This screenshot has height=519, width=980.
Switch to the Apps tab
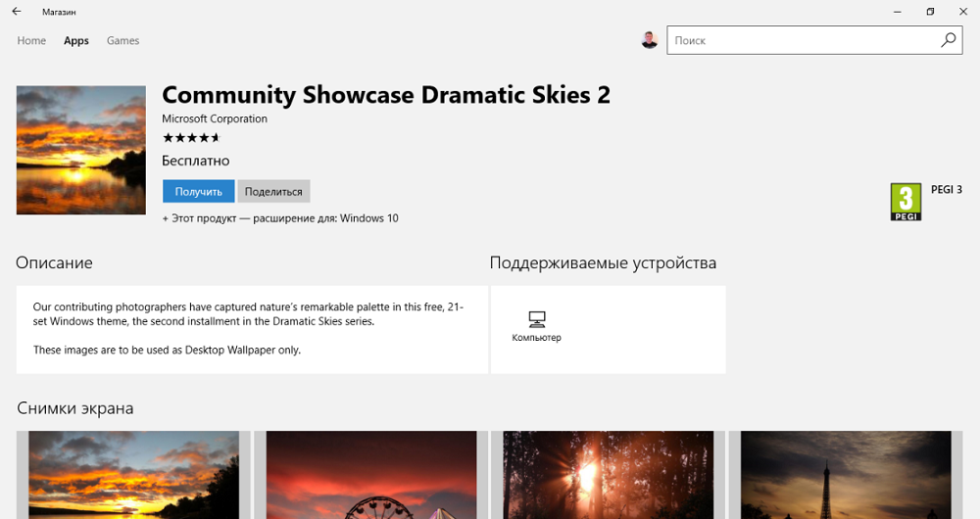pyautogui.click(x=76, y=40)
